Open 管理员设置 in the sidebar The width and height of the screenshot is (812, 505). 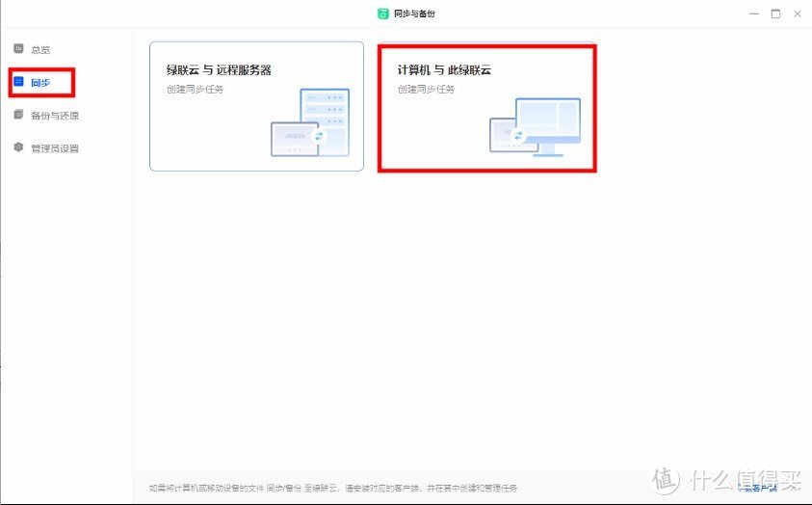coord(55,148)
